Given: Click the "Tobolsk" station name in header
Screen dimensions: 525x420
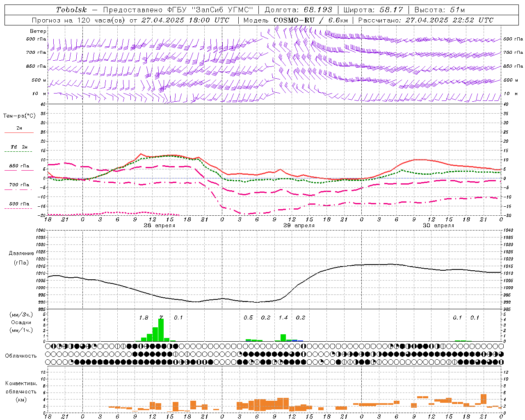Looking at the screenshot, I should coord(72,10).
